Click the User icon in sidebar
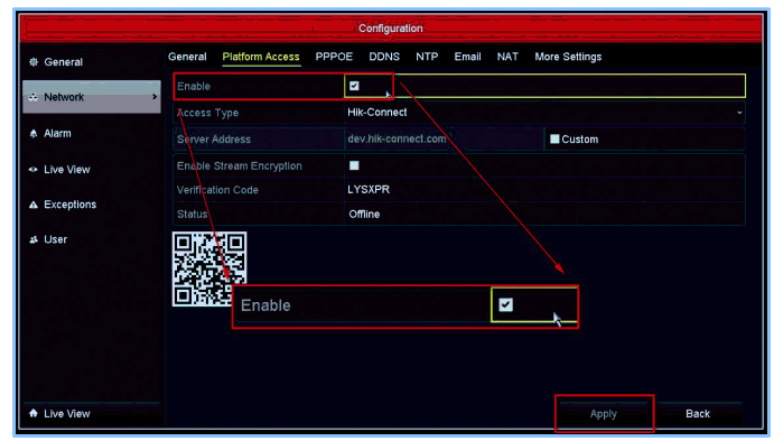Screen dimensions: 784x444 coord(34,240)
